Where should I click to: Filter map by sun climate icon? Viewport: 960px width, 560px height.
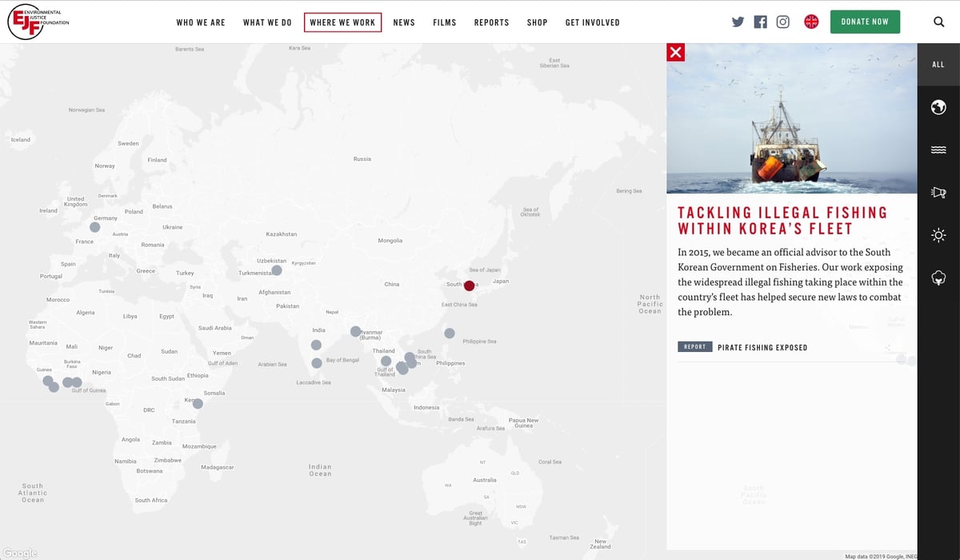tap(938, 235)
